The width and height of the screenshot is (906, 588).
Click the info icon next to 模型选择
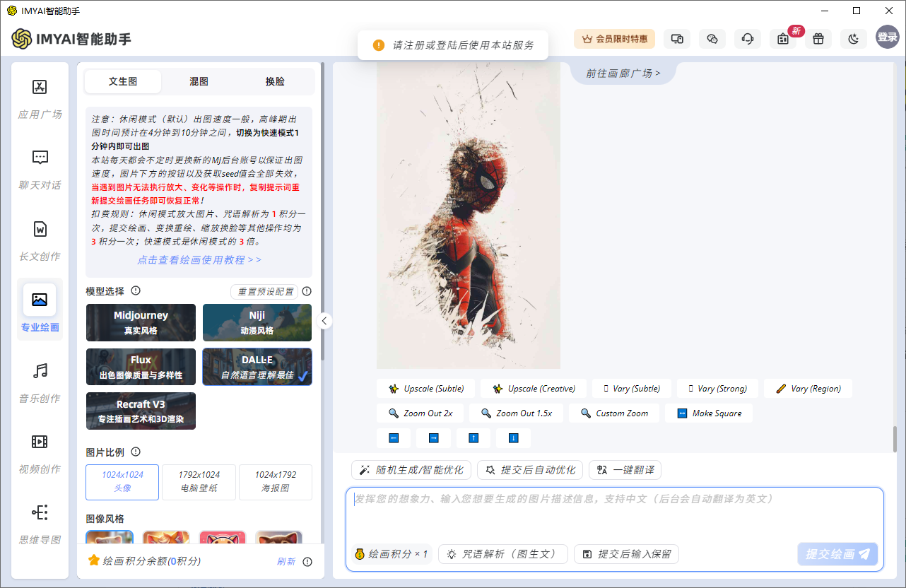coord(136,290)
